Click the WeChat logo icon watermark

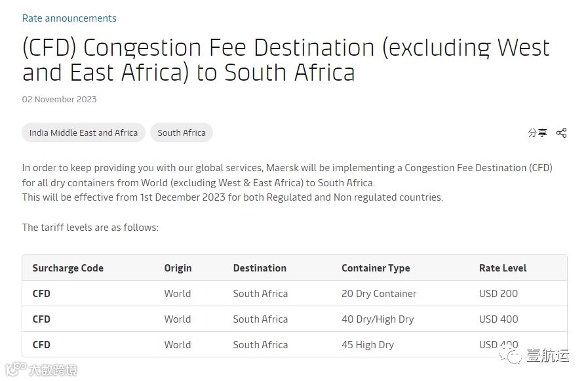click(x=511, y=356)
